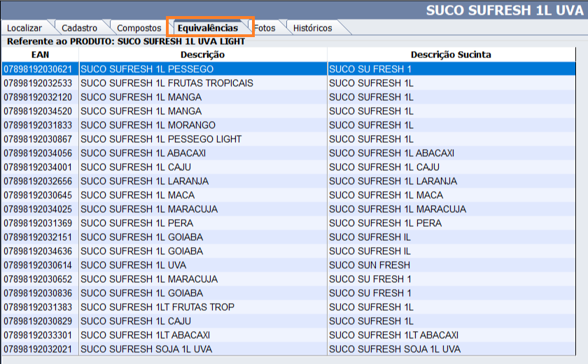Select SUCO SUFRESH SOJA 1L UVA in Descrição column
Viewport: 588px width, 364px height.
coord(146,349)
